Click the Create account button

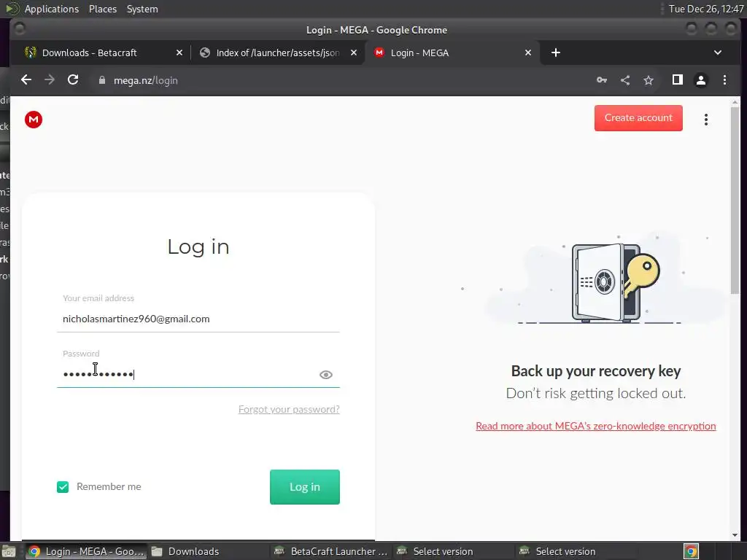[638, 118]
